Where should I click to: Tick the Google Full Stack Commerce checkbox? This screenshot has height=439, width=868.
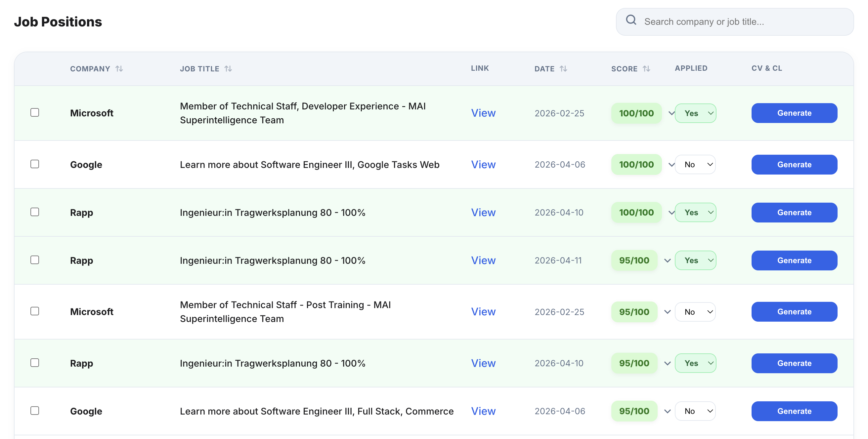coord(35,411)
